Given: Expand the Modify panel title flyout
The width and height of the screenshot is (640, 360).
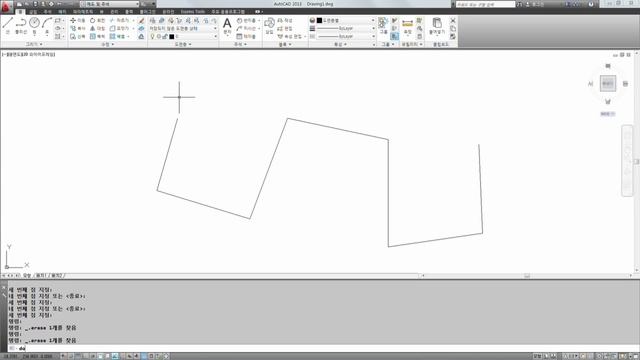Looking at the screenshot, I should [108, 44].
